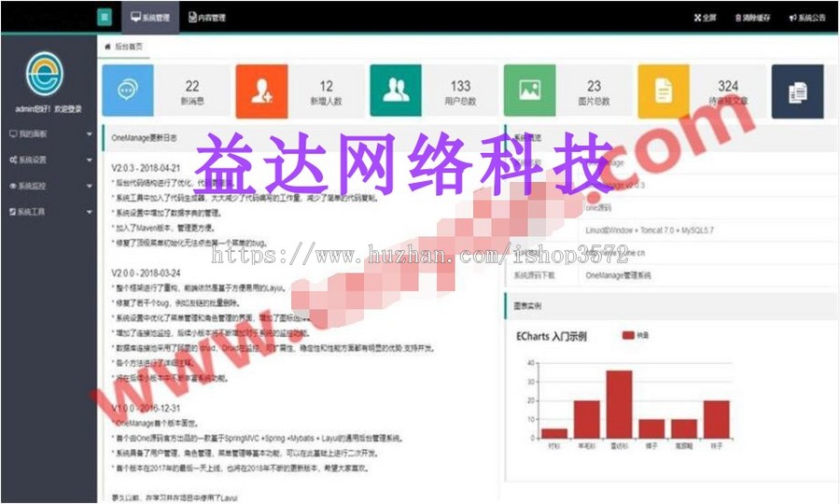
Task: Click the Linux或Window + Tomcat 7.0 + MySQL5.7 value
Action: pos(650,231)
